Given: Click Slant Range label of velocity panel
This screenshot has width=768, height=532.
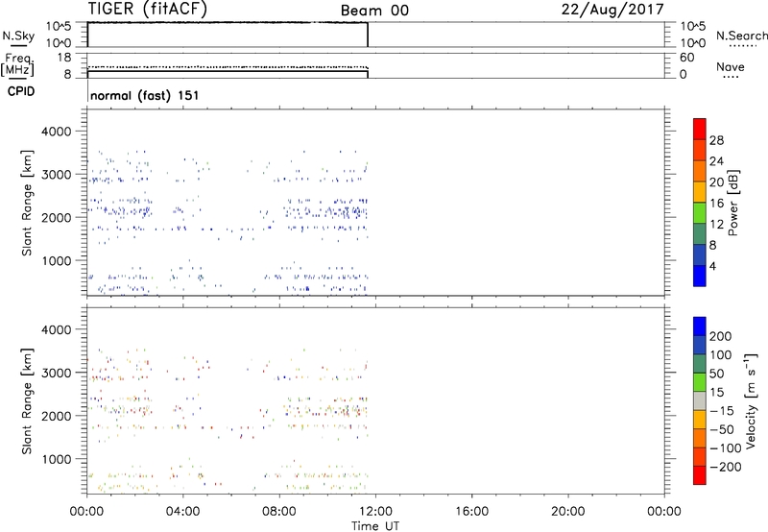Looking at the screenshot, I should [x=27, y=401].
